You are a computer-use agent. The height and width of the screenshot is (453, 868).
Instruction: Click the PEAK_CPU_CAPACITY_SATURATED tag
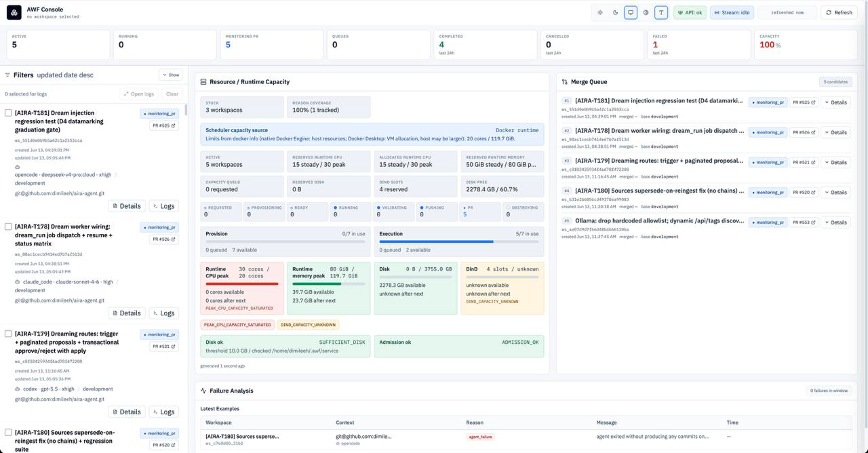pos(237,325)
